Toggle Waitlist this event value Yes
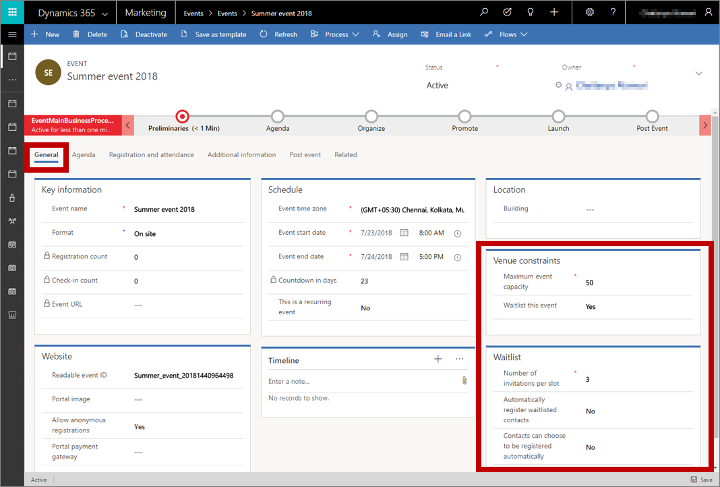 pyautogui.click(x=591, y=307)
